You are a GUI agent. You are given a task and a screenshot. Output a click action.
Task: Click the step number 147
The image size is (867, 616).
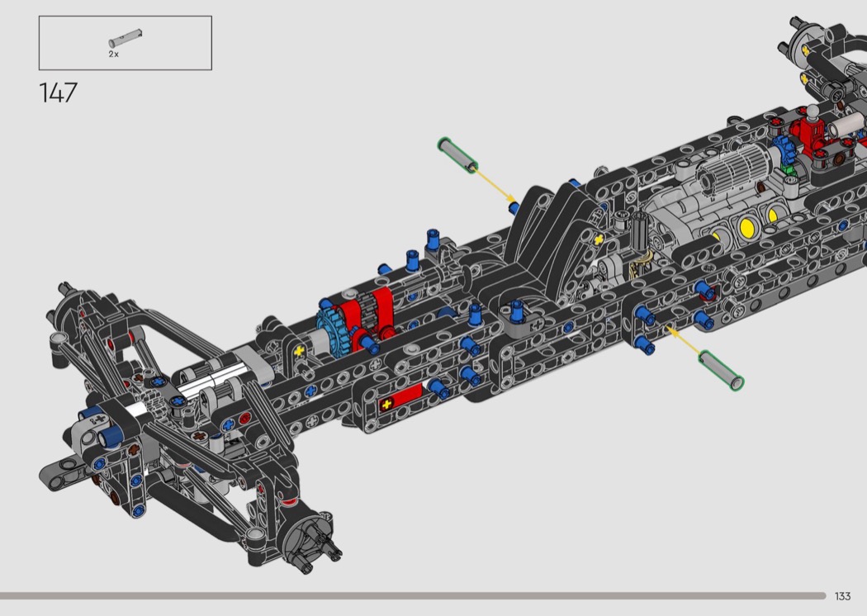point(58,92)
